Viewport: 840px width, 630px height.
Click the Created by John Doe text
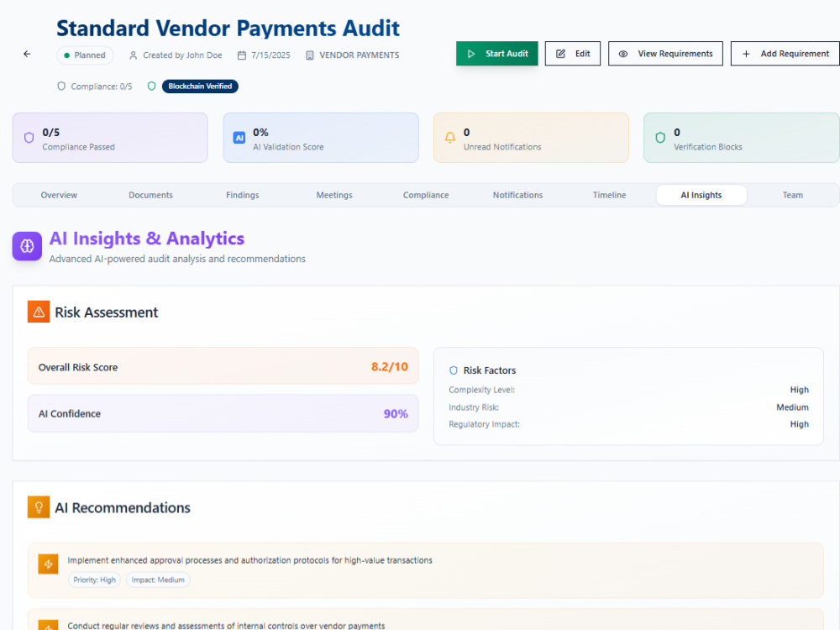(182, 55)
